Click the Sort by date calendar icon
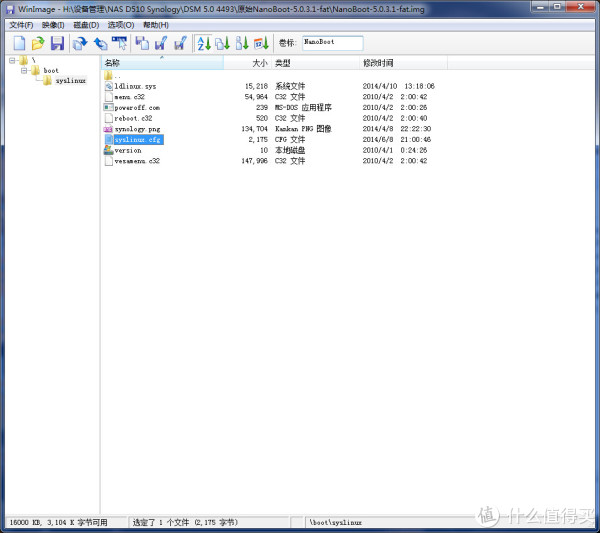 [x=261, y=43]
